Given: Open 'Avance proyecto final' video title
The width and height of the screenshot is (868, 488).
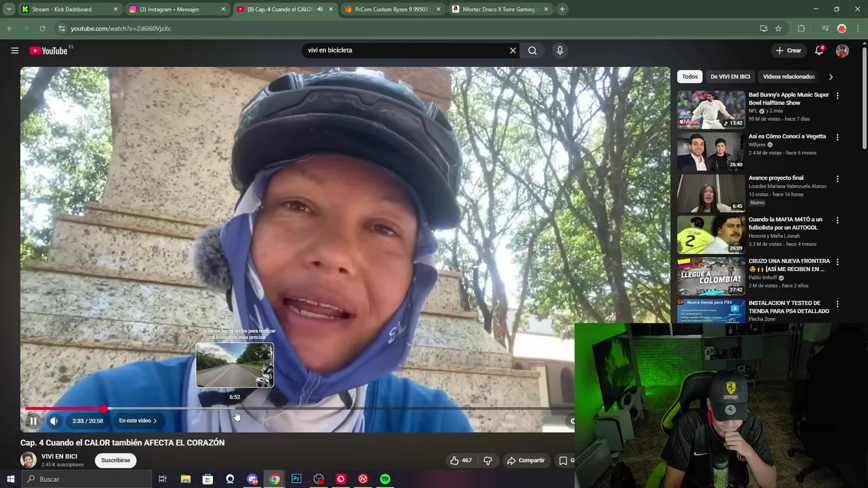Looking at the screenshot, I should pos(776,178).
